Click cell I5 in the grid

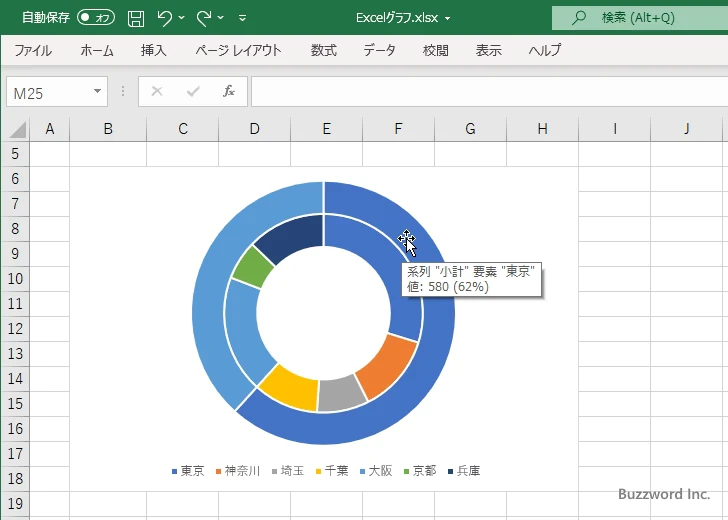tap(615, 154)
